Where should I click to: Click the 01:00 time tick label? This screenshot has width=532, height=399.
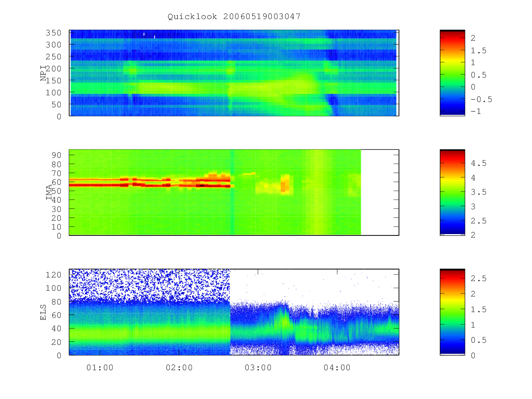click(100, 368)
